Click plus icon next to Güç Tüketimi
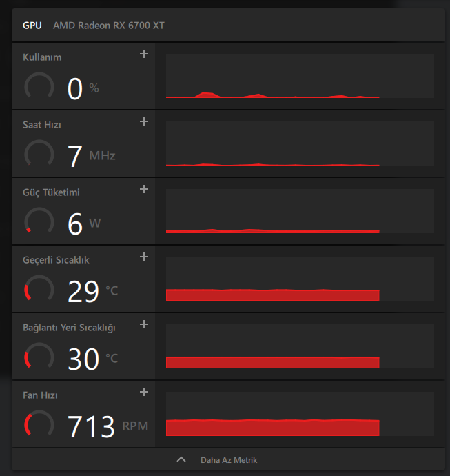The height and width of the screenshot is (476, 450). (144, 189)
